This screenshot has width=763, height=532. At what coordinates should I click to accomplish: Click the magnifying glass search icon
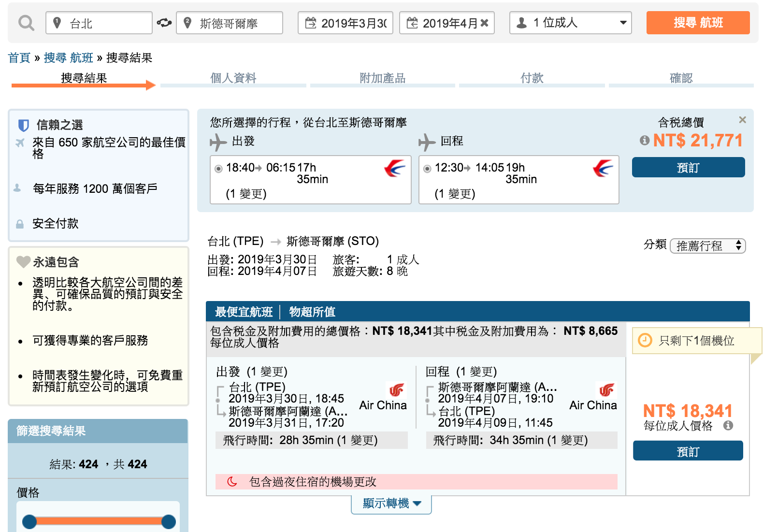point(26,23)
